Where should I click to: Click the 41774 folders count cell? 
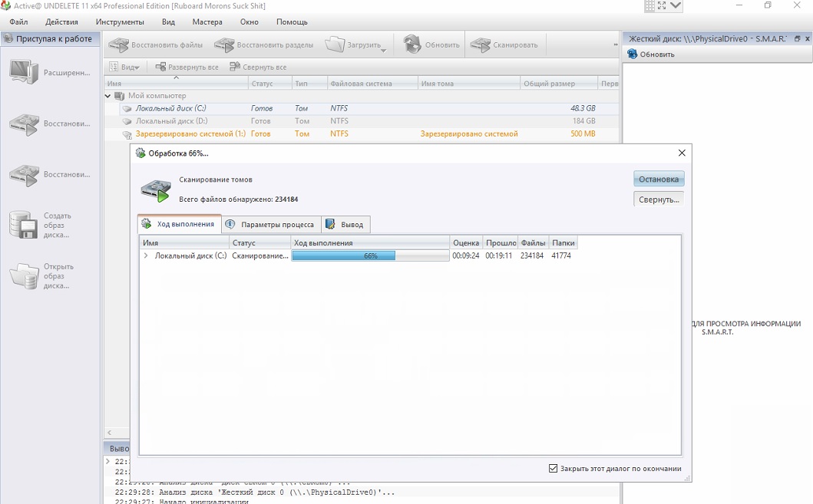561,255
